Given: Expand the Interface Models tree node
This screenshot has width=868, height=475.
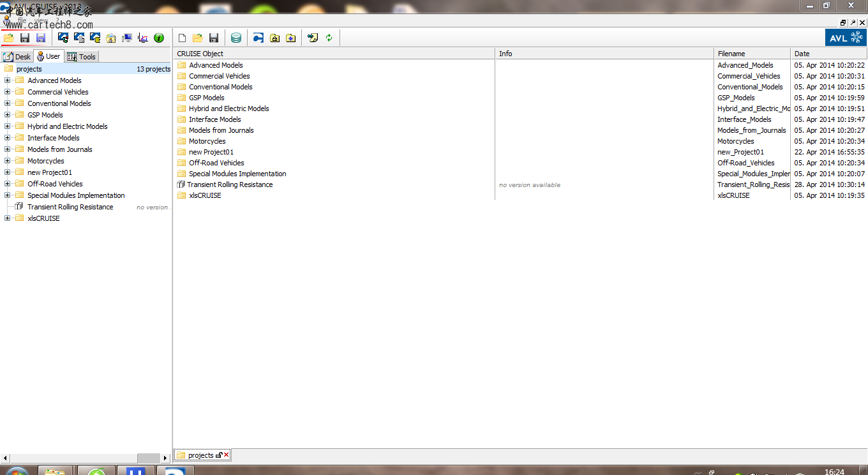Looking at the screenshot, I should [x=8, y=138].
